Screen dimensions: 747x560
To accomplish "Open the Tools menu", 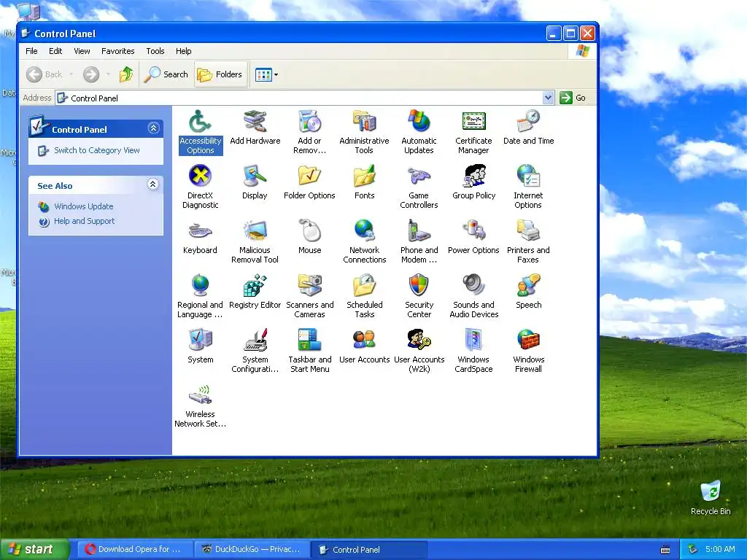I will pyautogui.click(x=155, y=51).
